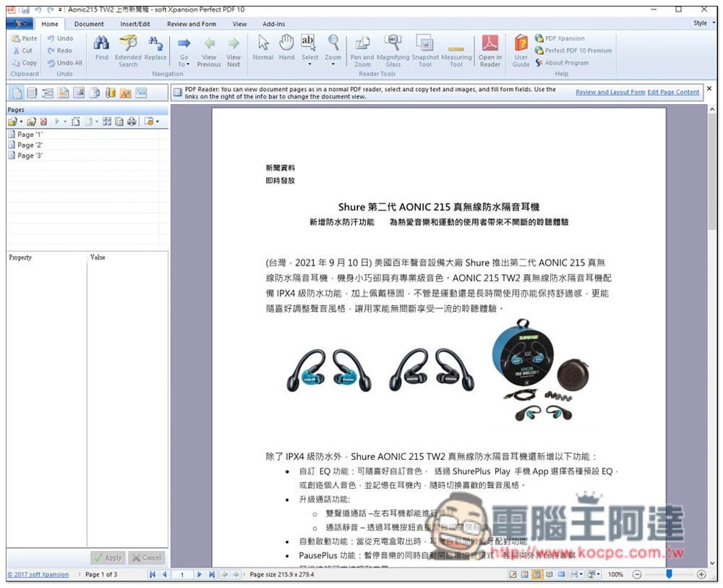Click © 2017 soft Xpansion link
This screenshot has height=588, width=723.
[38, 574]
